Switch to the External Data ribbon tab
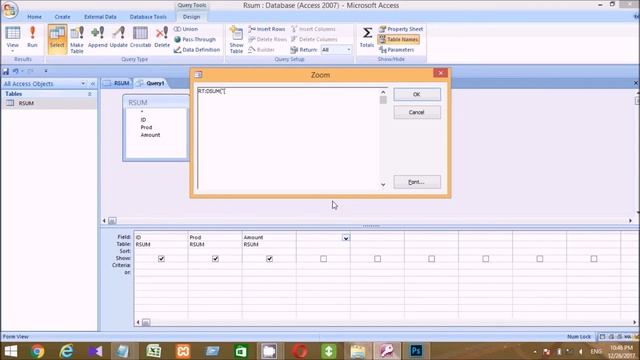The width and height of the screenshot is (640, 360). click(x=100, y=17)
